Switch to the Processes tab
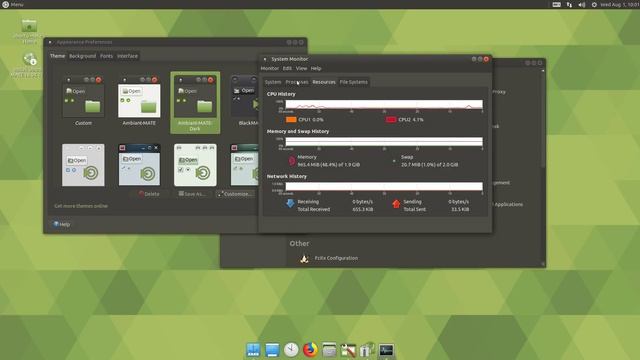The height and width of the screenshot is (360, 640). (x=297, y=82)
